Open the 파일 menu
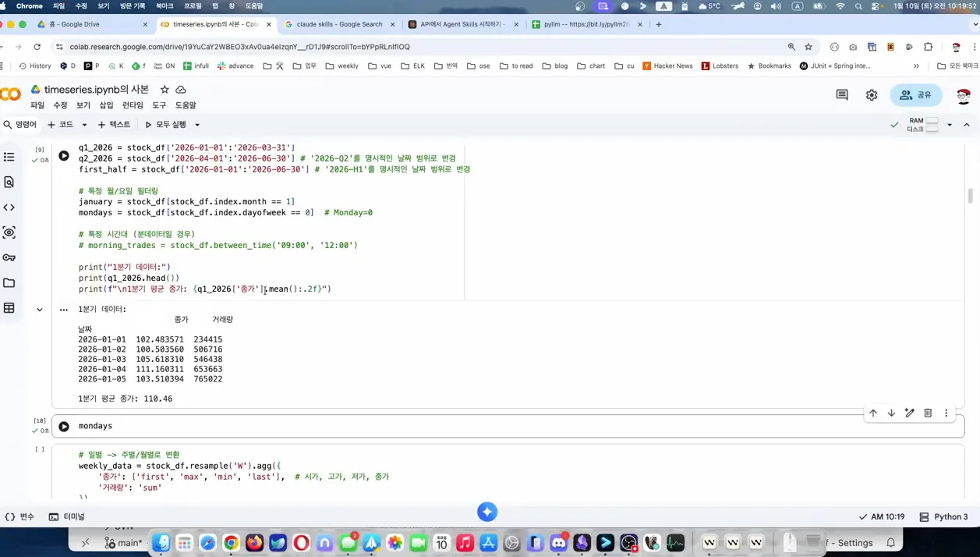This screenshot has width=980, height=557. point(37,105)
